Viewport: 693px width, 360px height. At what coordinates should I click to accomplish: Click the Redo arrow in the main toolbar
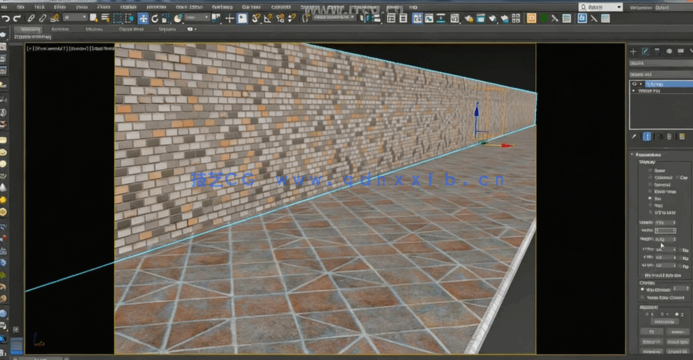pos(17,19)
